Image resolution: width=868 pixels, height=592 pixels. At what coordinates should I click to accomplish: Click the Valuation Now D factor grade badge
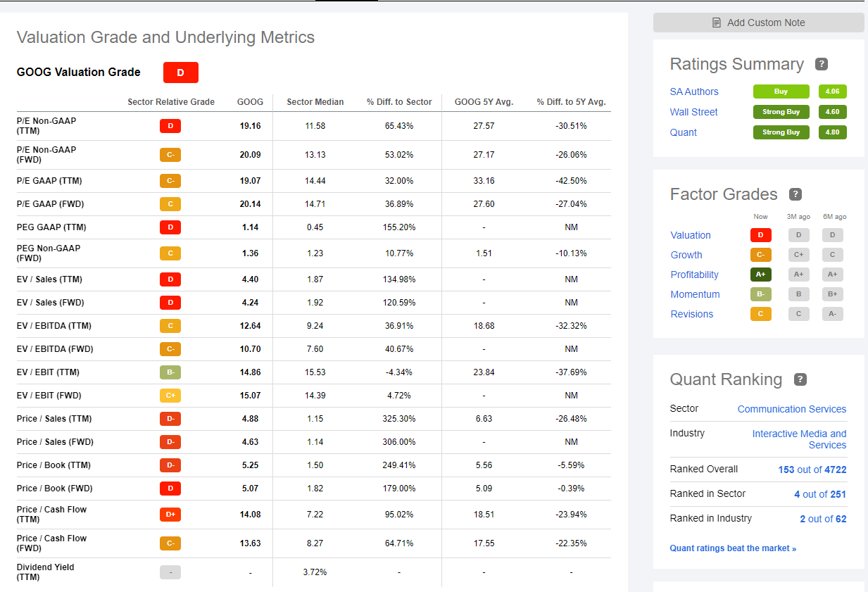point(761,235)
